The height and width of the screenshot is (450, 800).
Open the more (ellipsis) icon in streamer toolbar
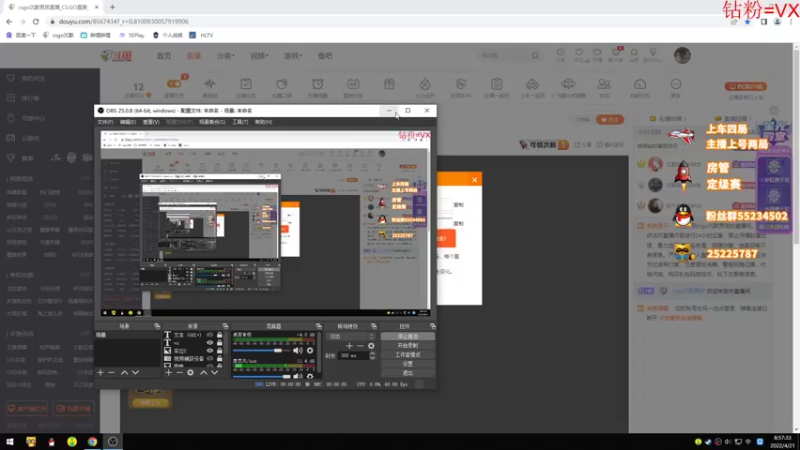point(676,84)
